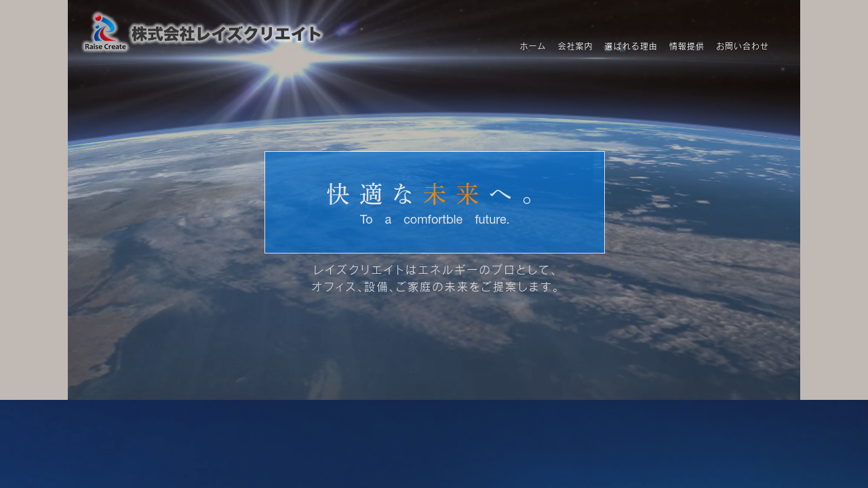The height and width of the screenshot is (488, 868).
Task: Click the gray margin right of the page
Action: tap(834, 203)
